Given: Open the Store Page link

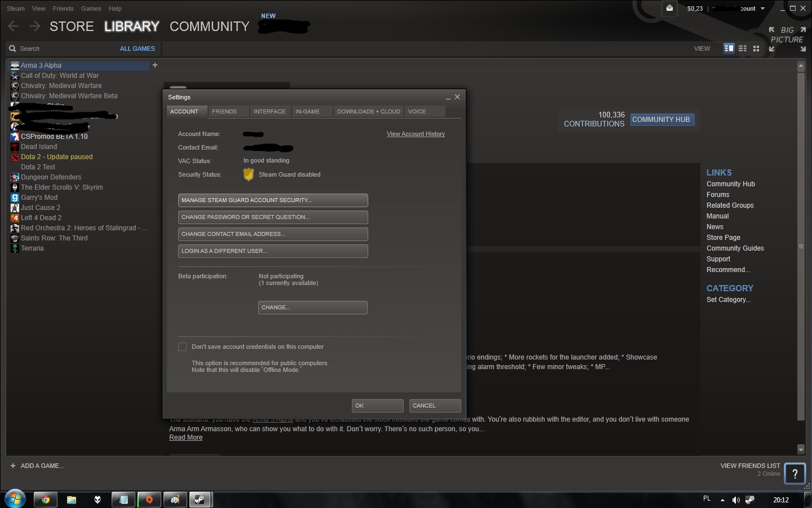Looking at the screenshot, I should 723,238.
